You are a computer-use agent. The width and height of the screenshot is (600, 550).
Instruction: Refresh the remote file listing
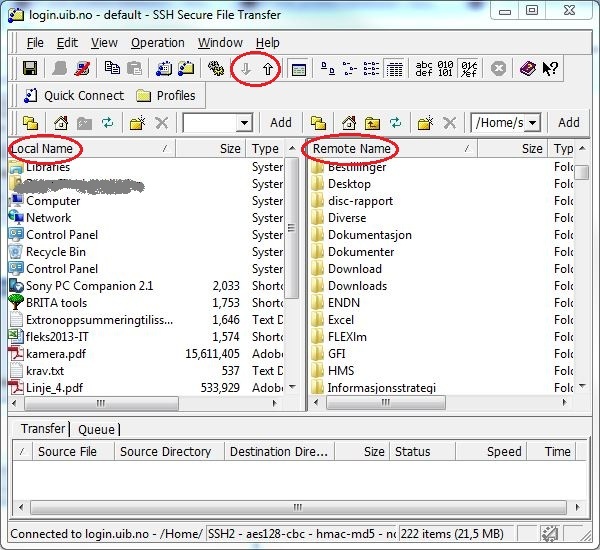click(x=396, y=123)
